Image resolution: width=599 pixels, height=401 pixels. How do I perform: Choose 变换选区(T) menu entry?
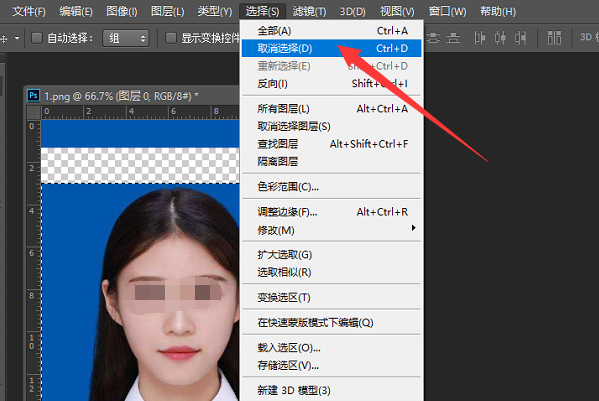(332, 298)
